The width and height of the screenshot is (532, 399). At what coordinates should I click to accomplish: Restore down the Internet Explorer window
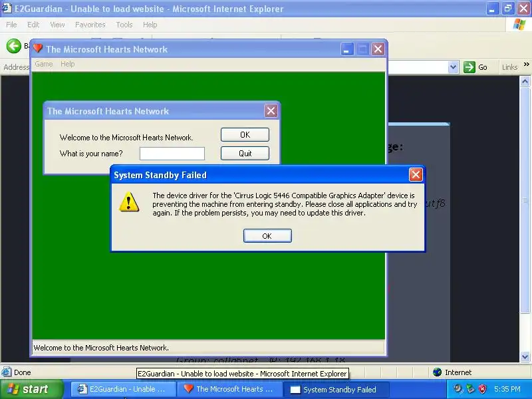point(508,9)
